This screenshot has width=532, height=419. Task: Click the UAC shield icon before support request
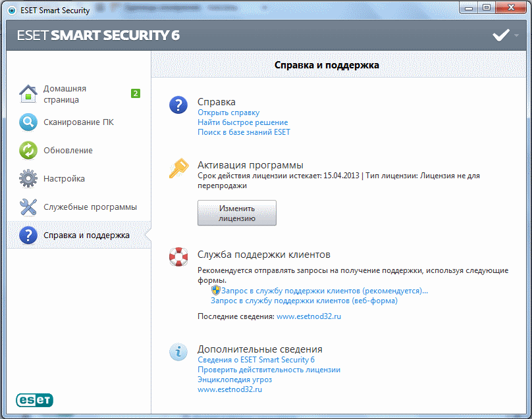(x=216, y=290)
